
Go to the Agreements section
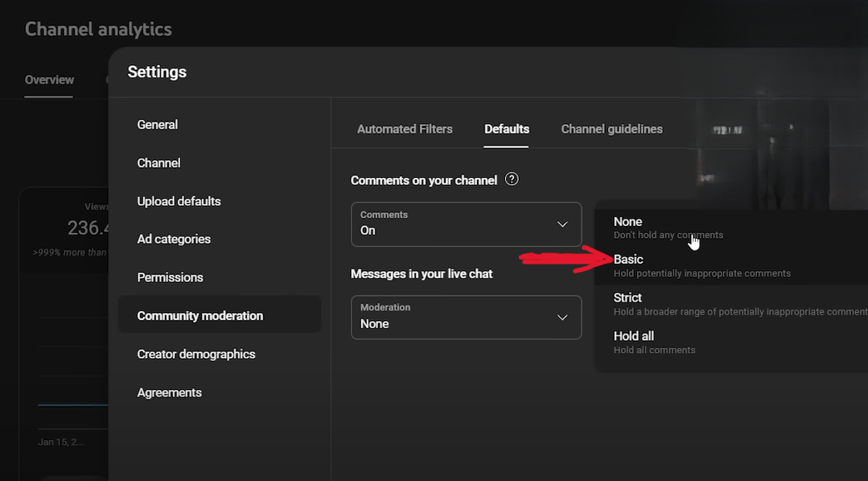coord(170,393)
